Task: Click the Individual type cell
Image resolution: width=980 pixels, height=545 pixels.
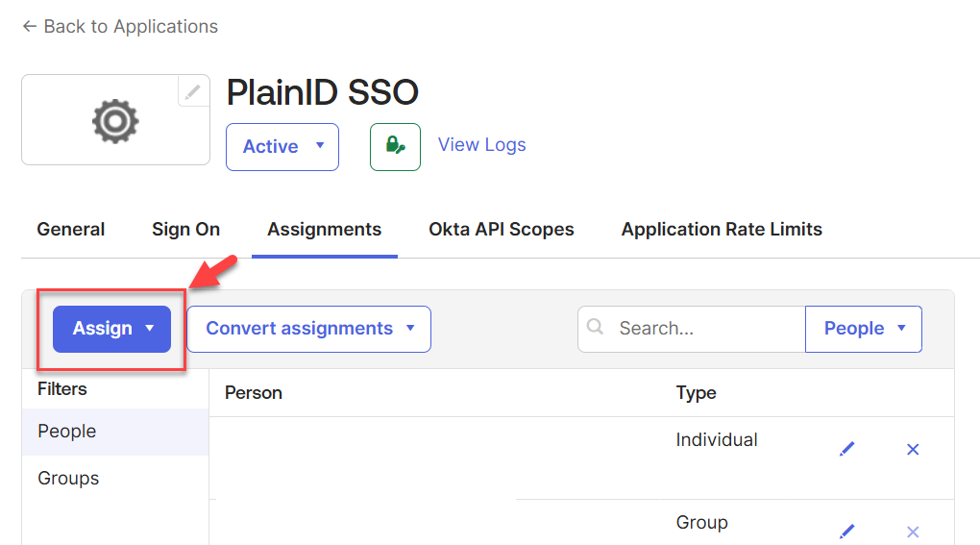Action: pos(716,440)
